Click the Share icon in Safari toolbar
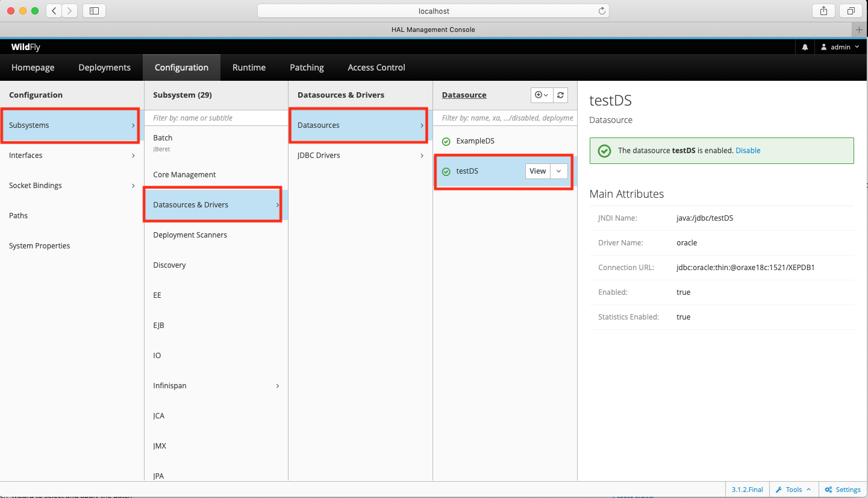Screen dimensions: 868x498 823,10
